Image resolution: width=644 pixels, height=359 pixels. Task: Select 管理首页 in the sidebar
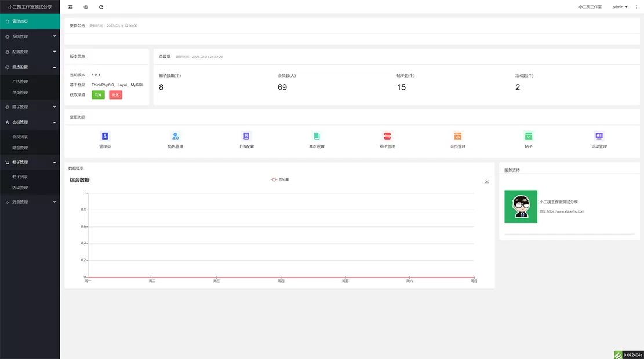[x=30, y=20]
